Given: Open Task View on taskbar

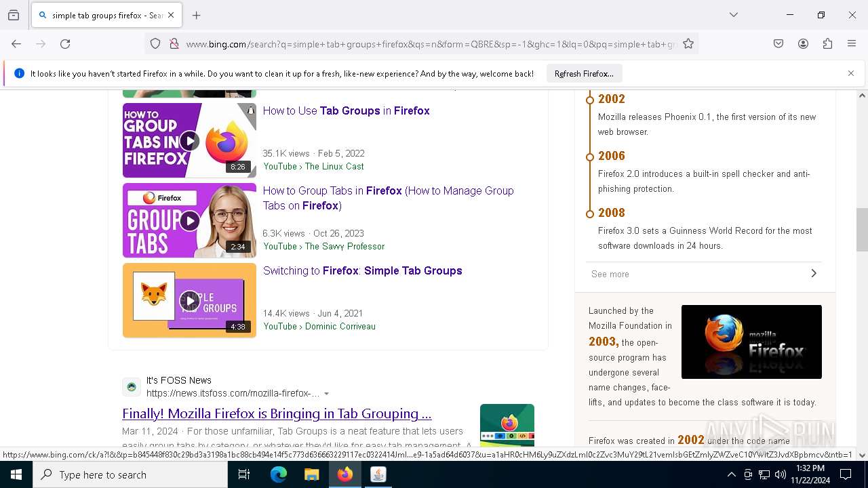Looking at the screenshot, I should tap(244, 474).
